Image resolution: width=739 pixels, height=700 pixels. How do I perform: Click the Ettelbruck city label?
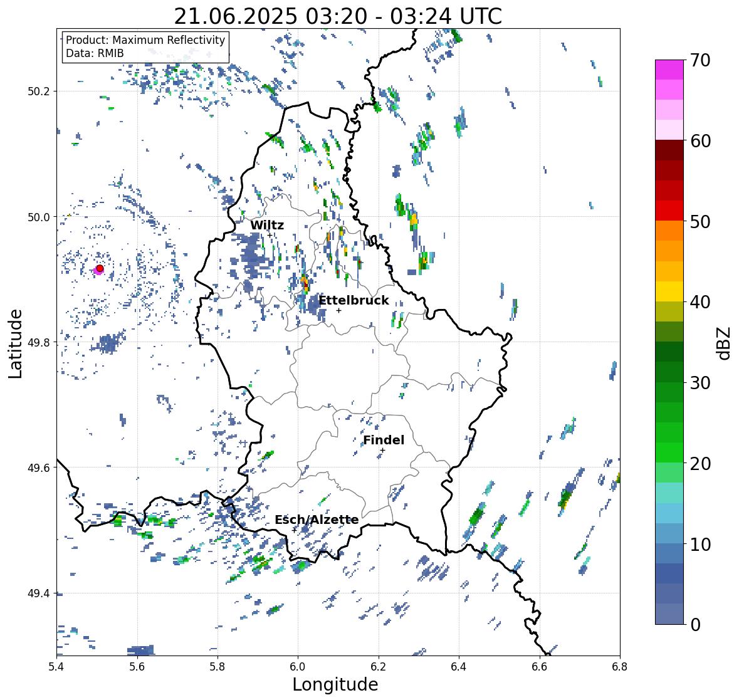(x=354, y=300)
